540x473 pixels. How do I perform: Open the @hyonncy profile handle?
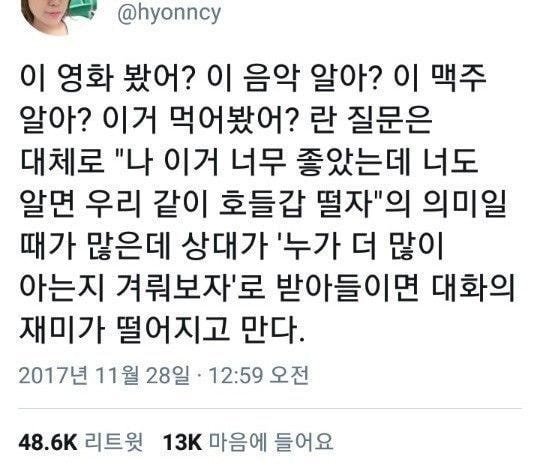click(169, 12)
